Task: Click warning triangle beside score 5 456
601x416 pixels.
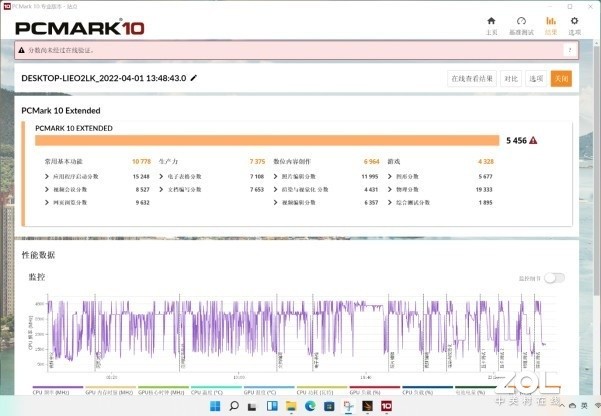Action: pyautogui.click(x=533, y=141)
